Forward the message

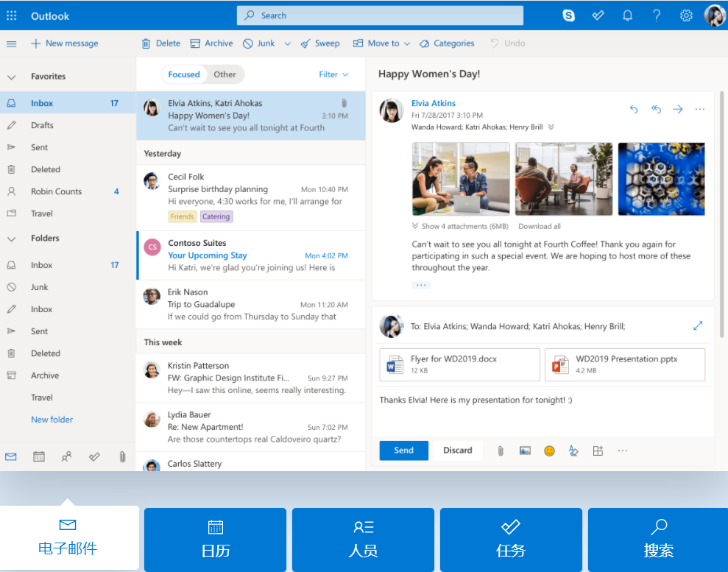pyautogui.click(x=678, y=109)
